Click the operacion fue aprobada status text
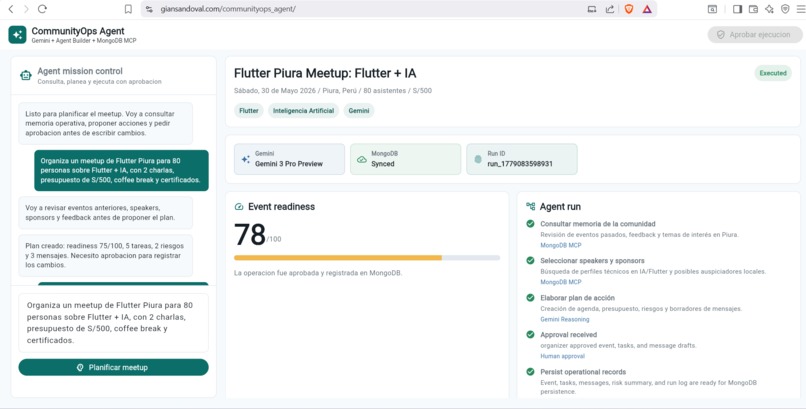 (x=318, y=273)
